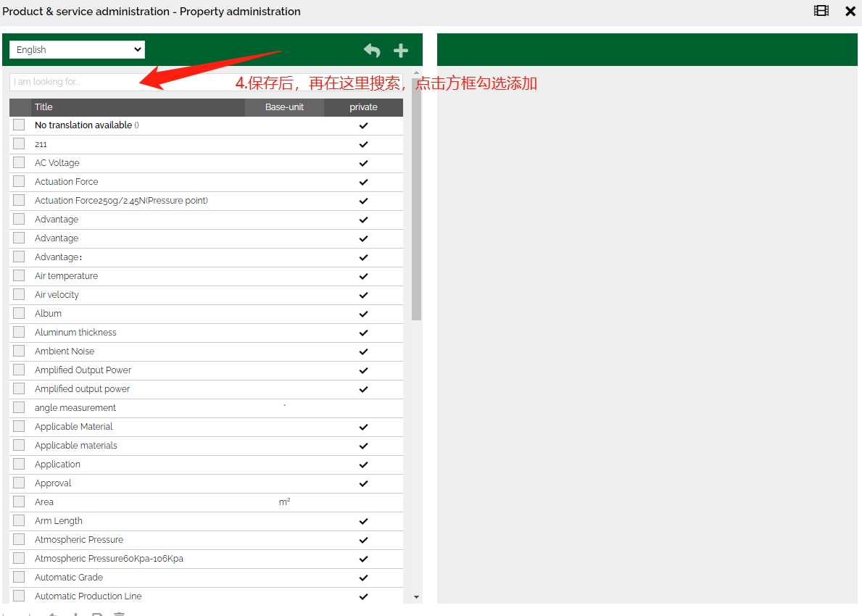862x616 pixels.
Task: Click the private checkmark for AC Voltage
Action: click(364, 163)
